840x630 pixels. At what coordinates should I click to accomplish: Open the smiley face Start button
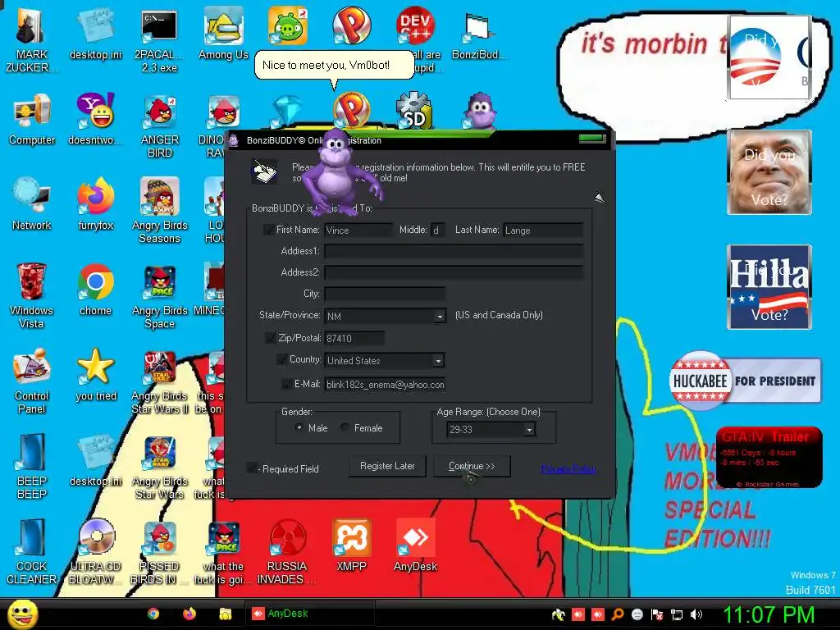click(x=22, y=614)
